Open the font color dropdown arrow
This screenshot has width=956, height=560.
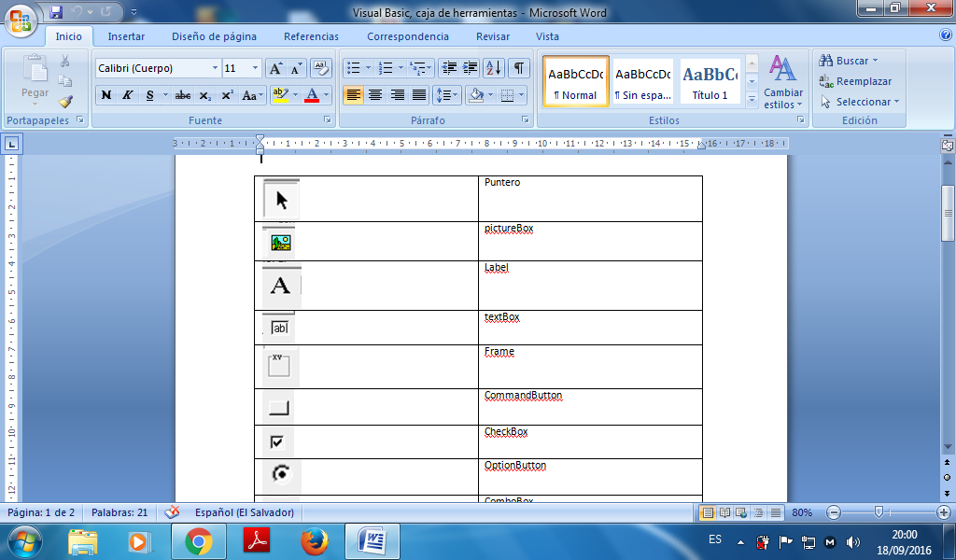(326, 94)
